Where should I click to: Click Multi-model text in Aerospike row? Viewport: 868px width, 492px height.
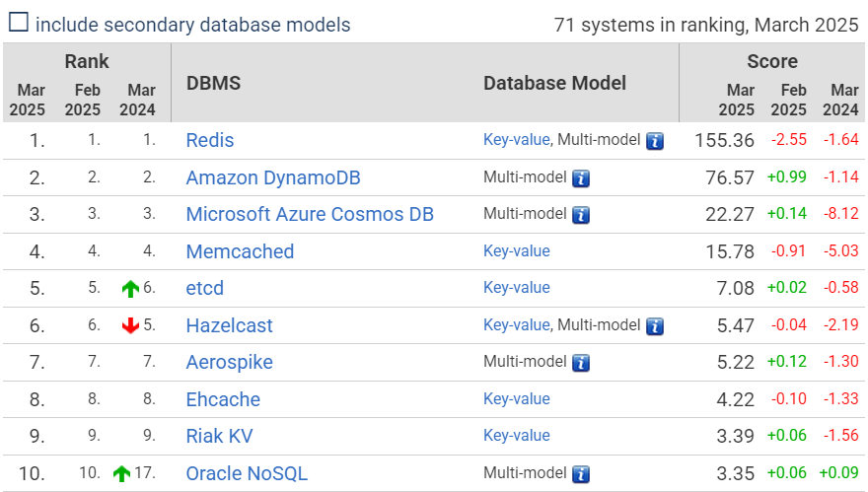pyautogui.click(x=525, y=362)
